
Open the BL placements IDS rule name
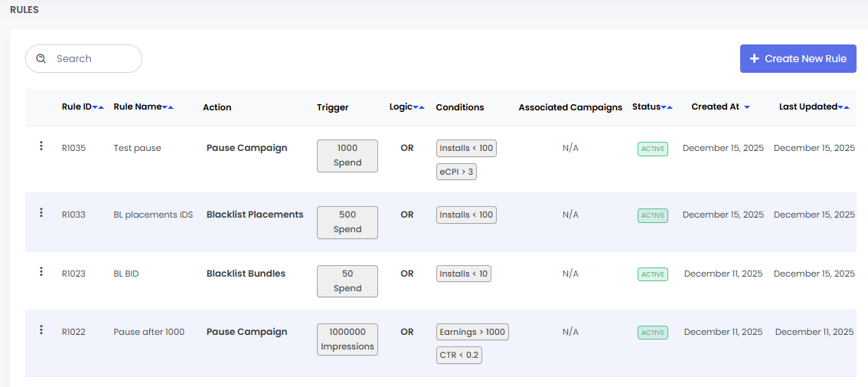(x=153, y=215)
